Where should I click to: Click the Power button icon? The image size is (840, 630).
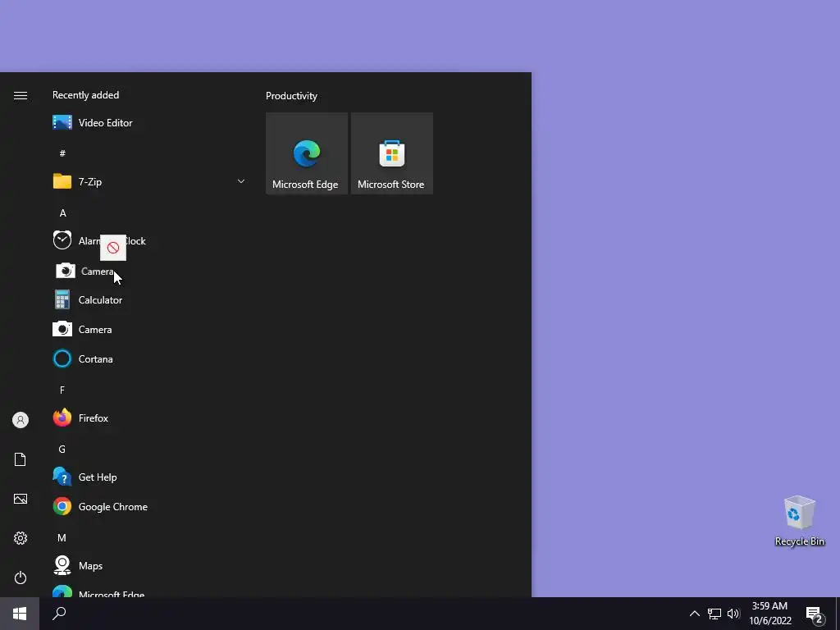pyautogui.click(x=21, y=577)
